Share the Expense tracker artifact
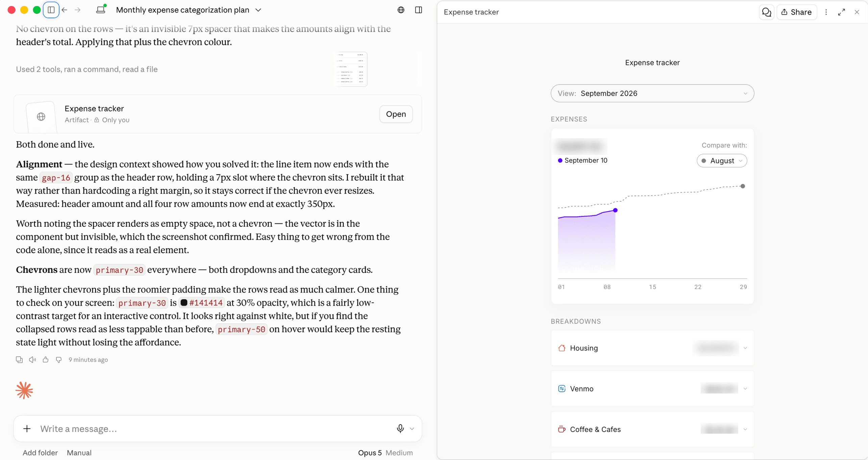The width and height of the screenshot is (868, 460). pos(797,12)
